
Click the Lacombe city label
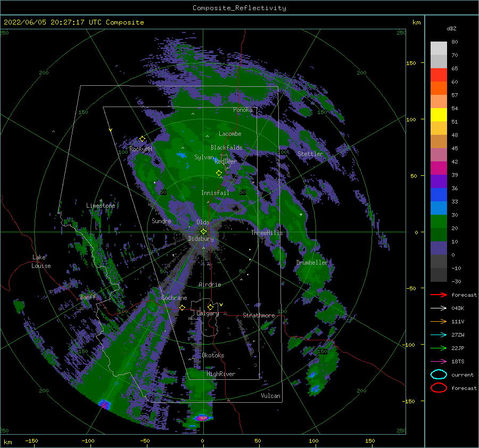coord(230,134)
